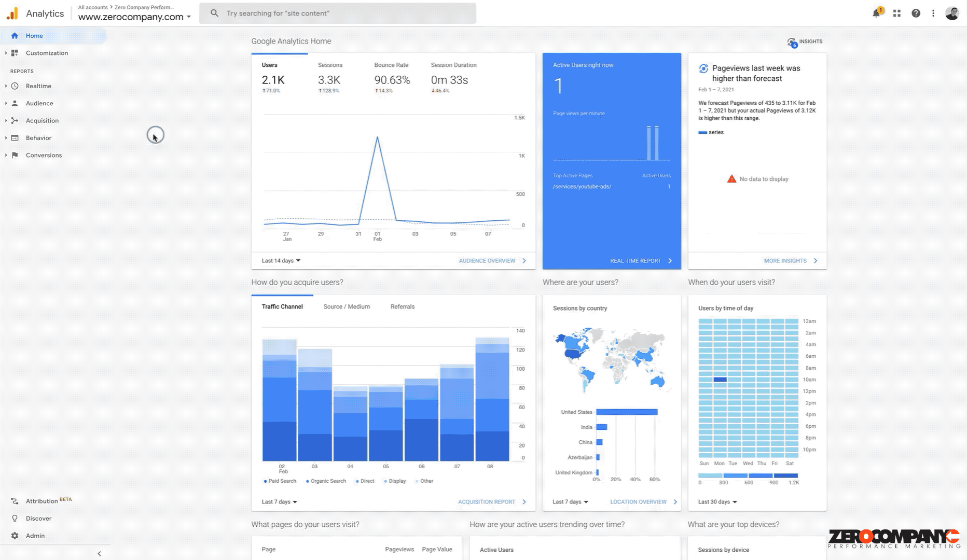Click the All accounts breadcrumb
Image resolution: width=967 pixels, height=560 pixels.
tap(93, 7)
